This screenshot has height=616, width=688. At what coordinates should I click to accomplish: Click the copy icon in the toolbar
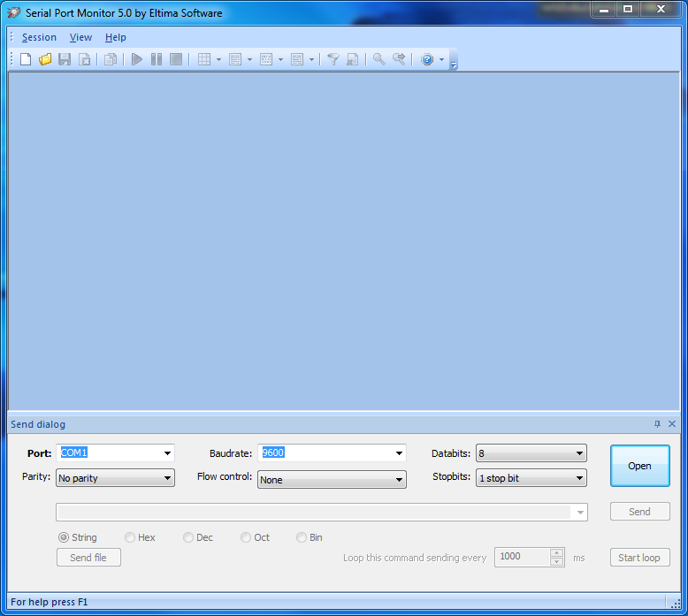(111, 59)
